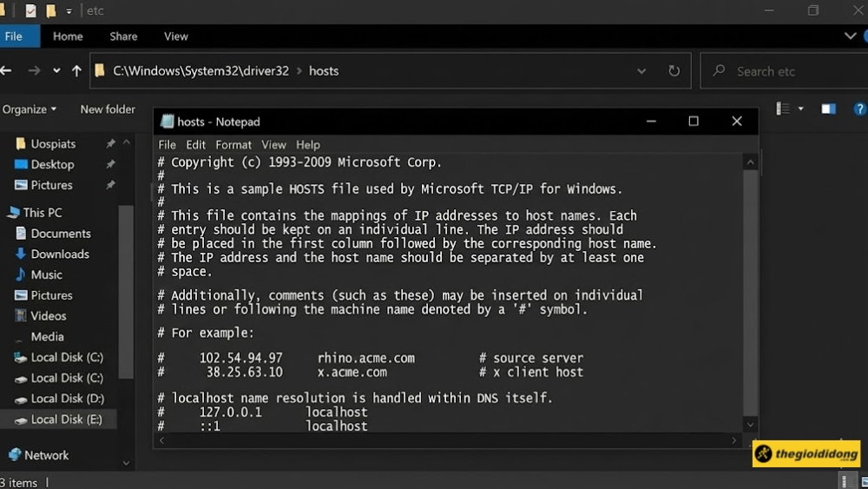Go up one folder with the up arrow

click(x=76, y=71)
